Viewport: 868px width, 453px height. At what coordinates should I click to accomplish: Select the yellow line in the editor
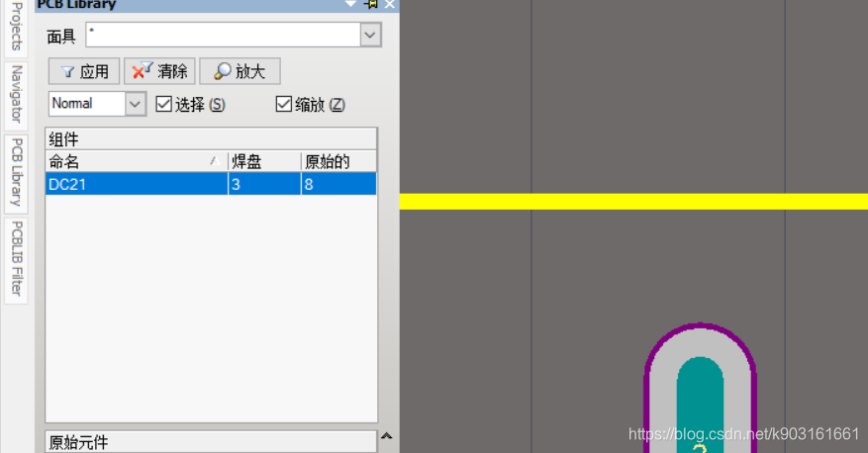[633, 202]
